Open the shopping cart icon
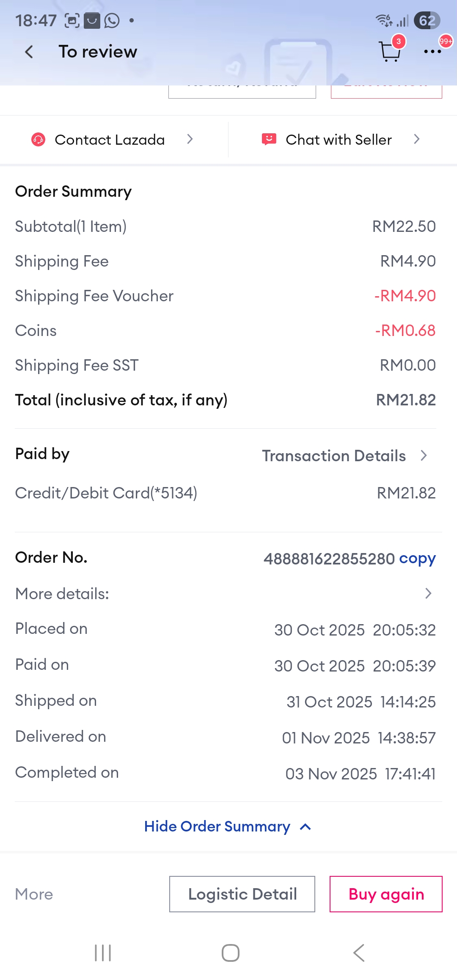 click(390, 52)
